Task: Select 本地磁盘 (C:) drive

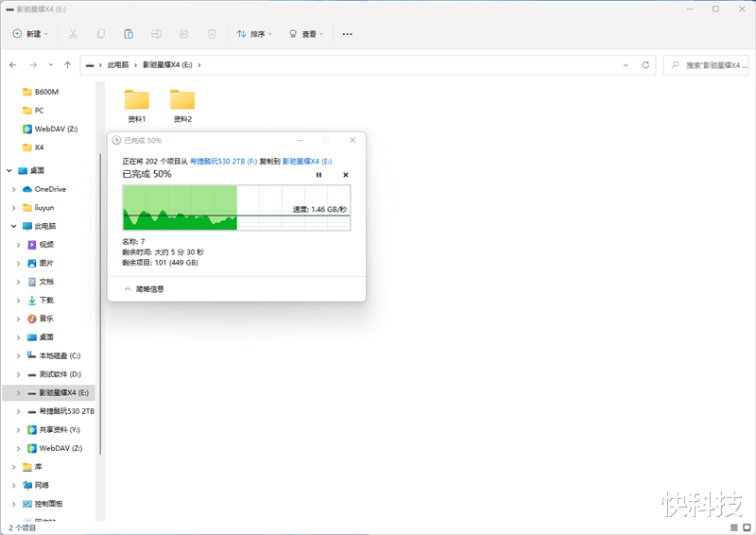Action: (x=54, y=355)
